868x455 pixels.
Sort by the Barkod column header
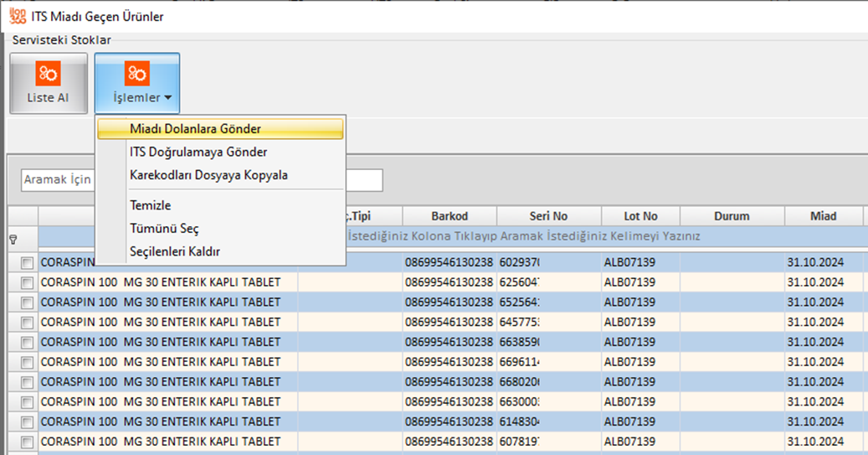click(x=449, y=216)
